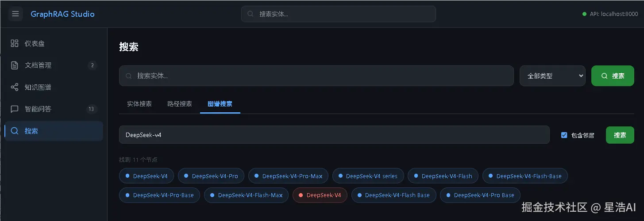644x221 pixels.
Task: Click the 仪表盘 dashboard icon
Action: pyautogui.click(x=15, y=43)
